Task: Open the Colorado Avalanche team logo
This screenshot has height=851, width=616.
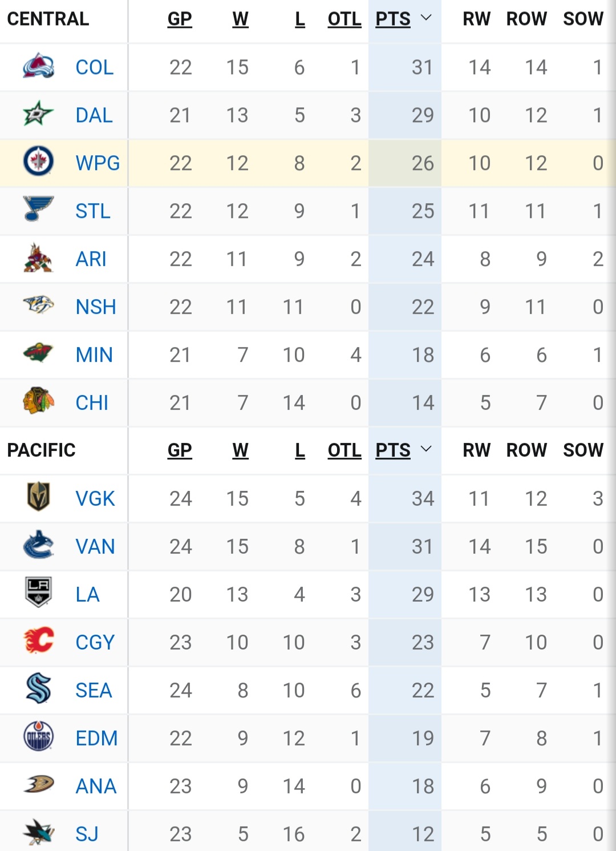Action: click(38, 67)
